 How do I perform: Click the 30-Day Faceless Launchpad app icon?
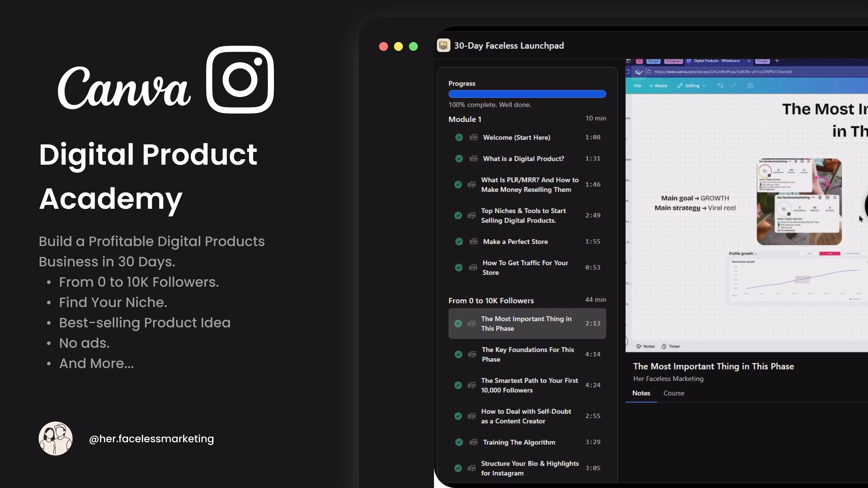pos(443,45)
